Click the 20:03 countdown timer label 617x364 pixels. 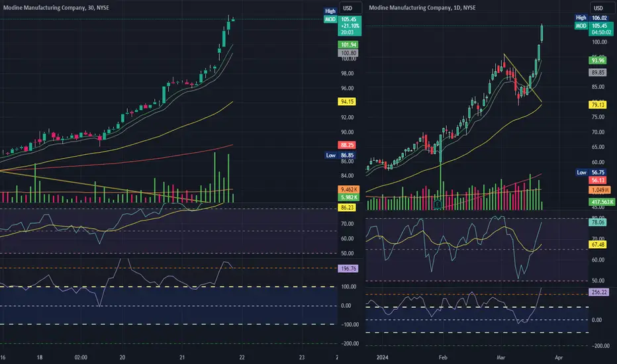[x=347, y=32]
